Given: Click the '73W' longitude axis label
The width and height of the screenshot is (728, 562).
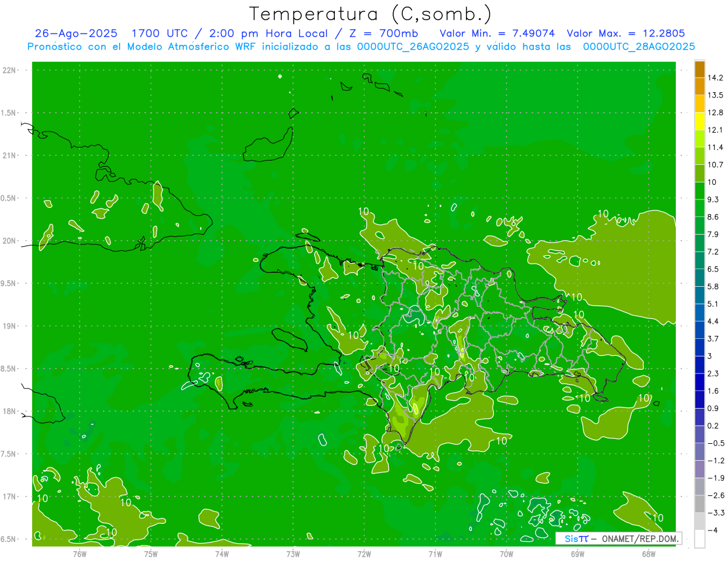Looking at the screenshot, I should pos(293,554).
